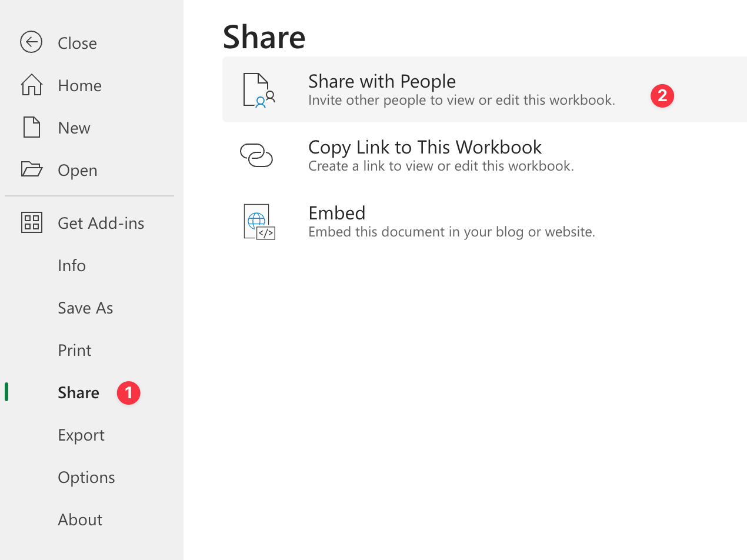The width and height of the screenshot is (747, 560).
Task: Click New to create a workbook
Action: [74, 127]
